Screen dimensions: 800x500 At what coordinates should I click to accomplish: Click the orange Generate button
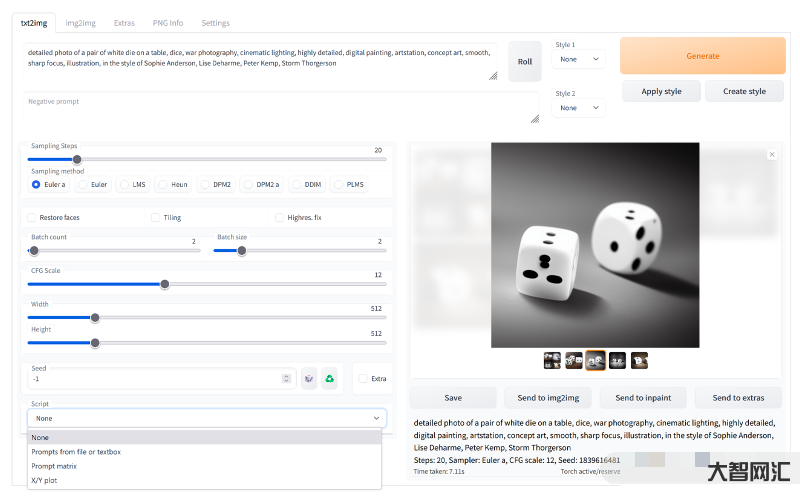click(702, 56)
